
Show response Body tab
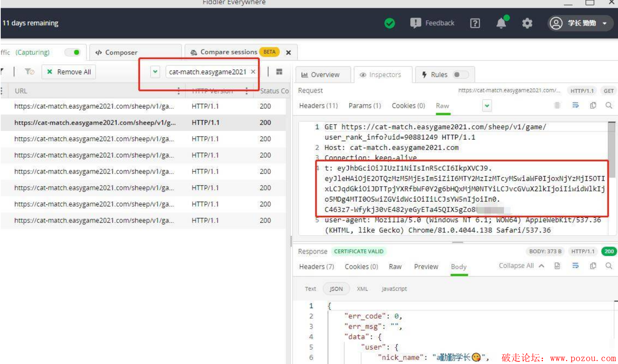[459, 267]
